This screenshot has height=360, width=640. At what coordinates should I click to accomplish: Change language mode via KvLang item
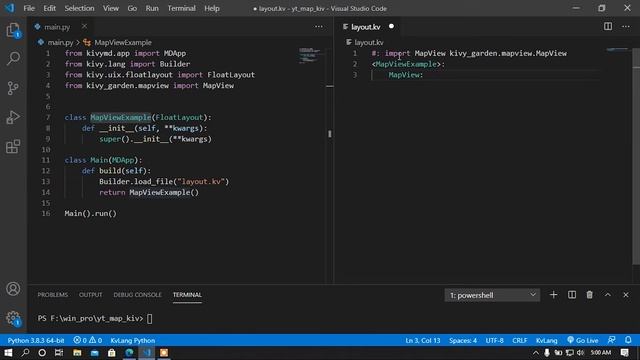pyautogui.click(x=547, y=340)
